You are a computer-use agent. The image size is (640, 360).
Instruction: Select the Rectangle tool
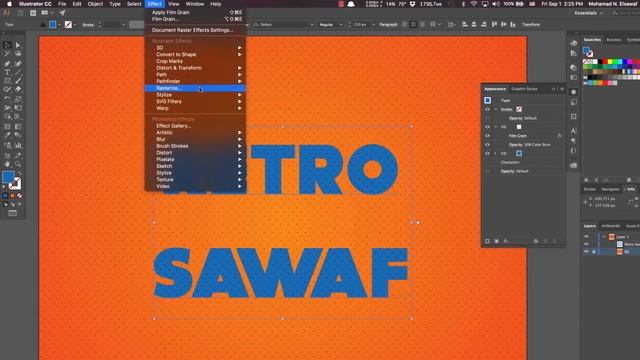pyautogui.click(x=7, y=81)
